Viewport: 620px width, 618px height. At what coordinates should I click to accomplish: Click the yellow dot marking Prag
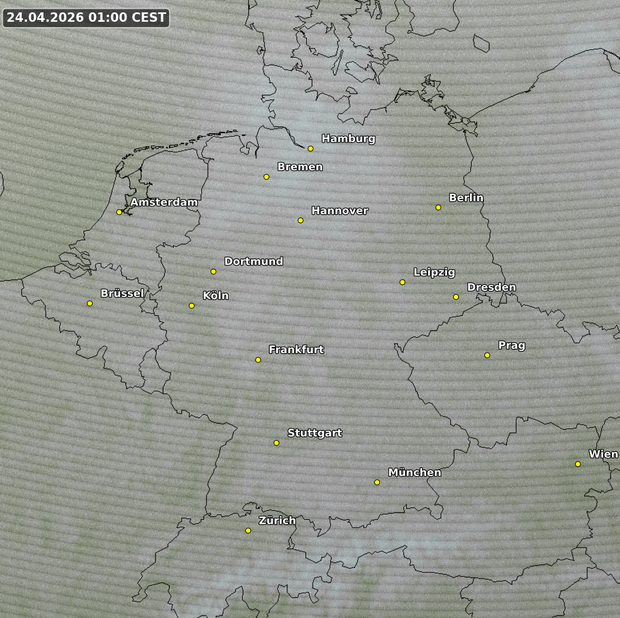[x=487, y=355]
